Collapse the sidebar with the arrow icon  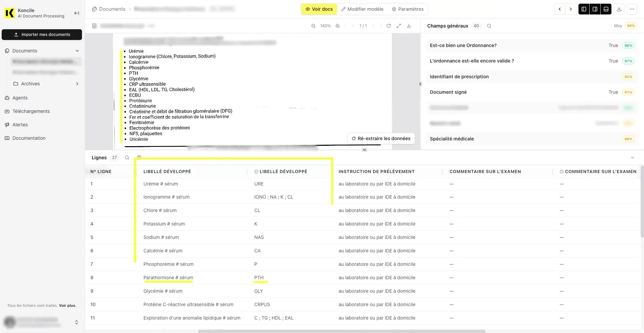tap(77, 13)
